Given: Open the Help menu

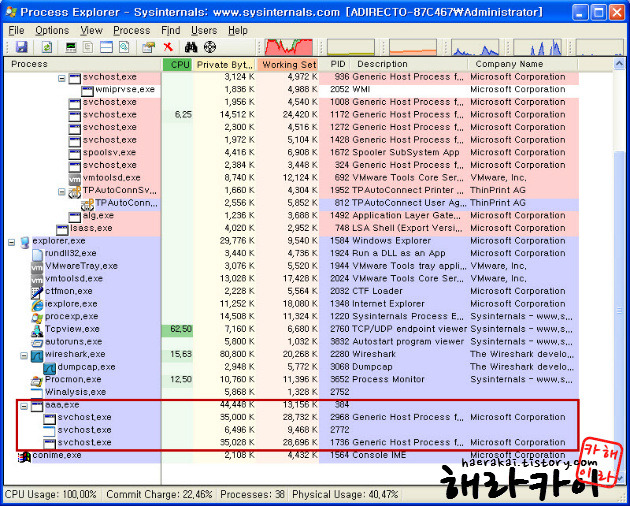Looking at the screenshot, I should [237, 31].
